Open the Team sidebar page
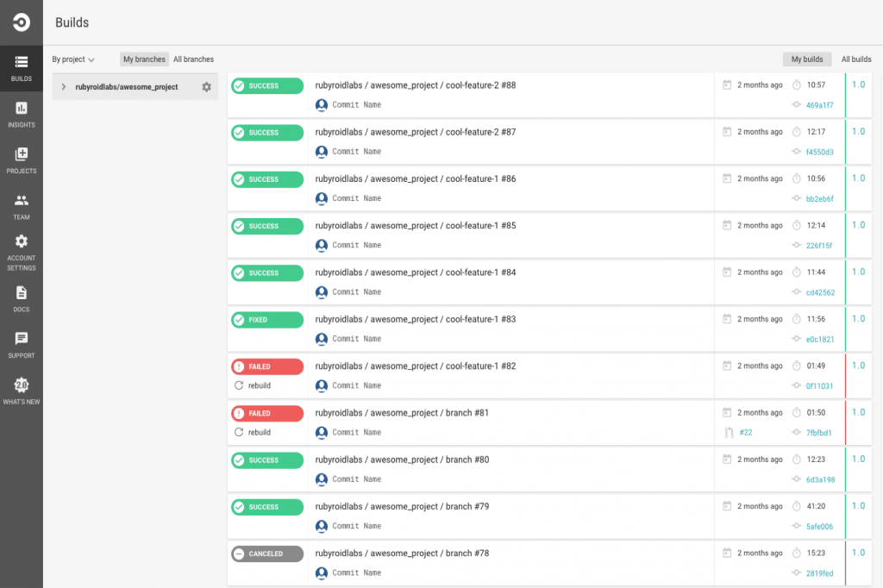 click(x=22, y=206)
